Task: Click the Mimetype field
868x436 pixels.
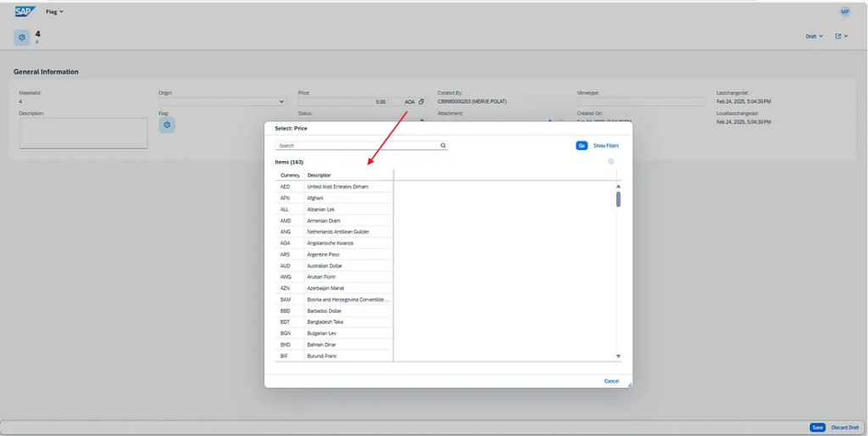Action: tap(641, 102)
